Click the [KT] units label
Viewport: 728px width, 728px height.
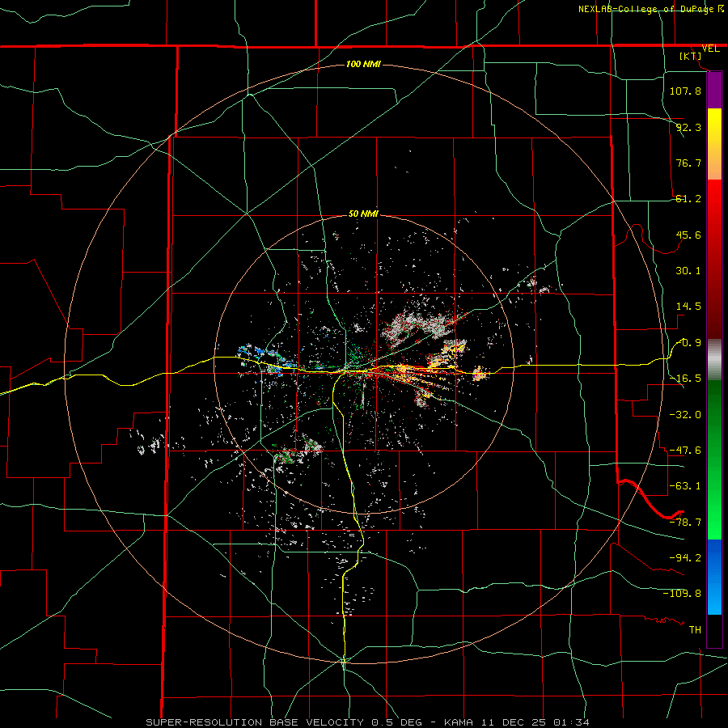click(x=691, y=56)
